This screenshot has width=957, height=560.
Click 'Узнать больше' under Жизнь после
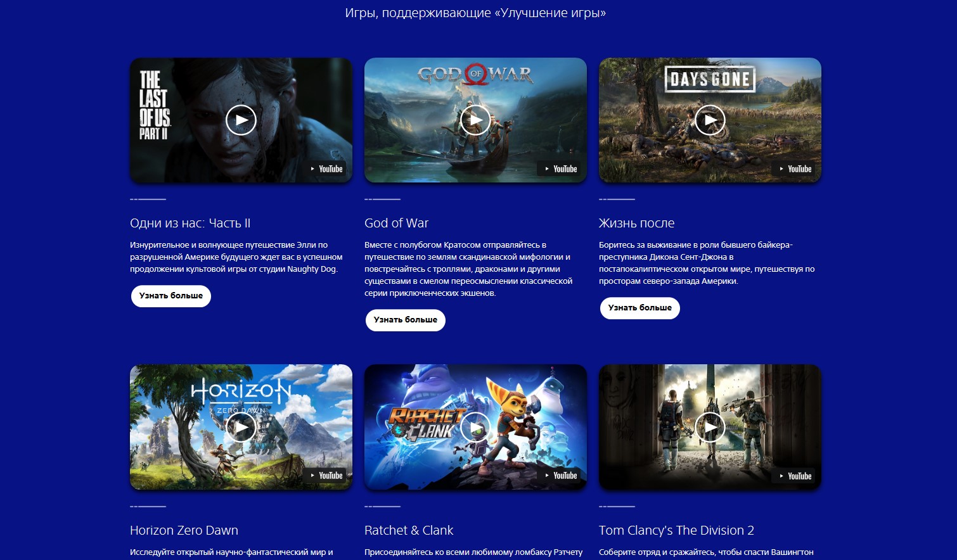640,308
